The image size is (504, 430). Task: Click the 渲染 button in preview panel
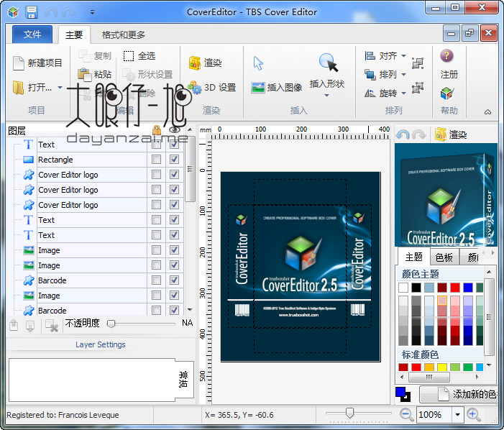(451, 134)
